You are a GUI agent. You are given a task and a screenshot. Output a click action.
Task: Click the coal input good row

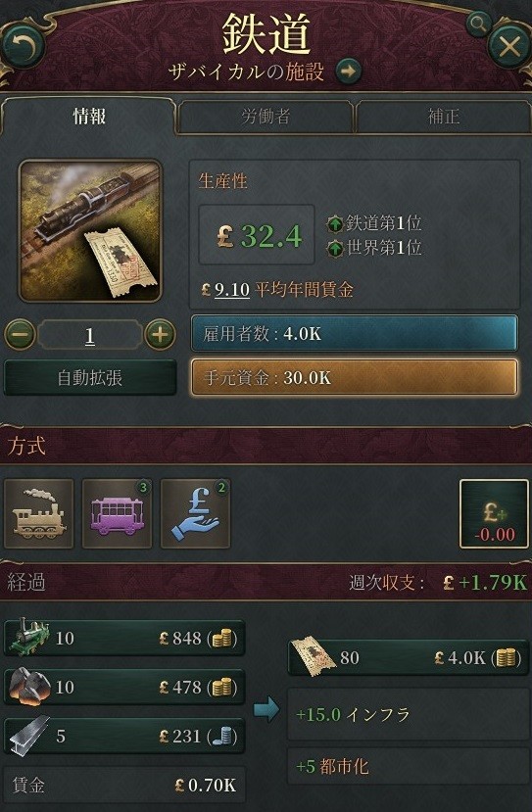[x=124, y=687]
